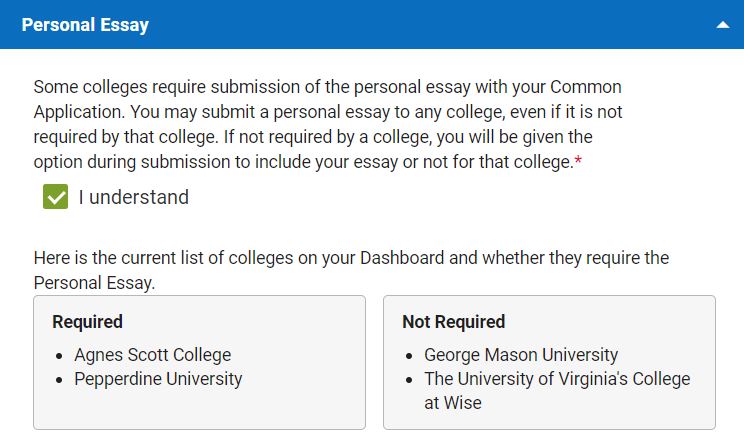Image resolution: width=744 pixels, height=440 pixels.
Task: Click the white checkmark inside checkbox
Action: 55,197
